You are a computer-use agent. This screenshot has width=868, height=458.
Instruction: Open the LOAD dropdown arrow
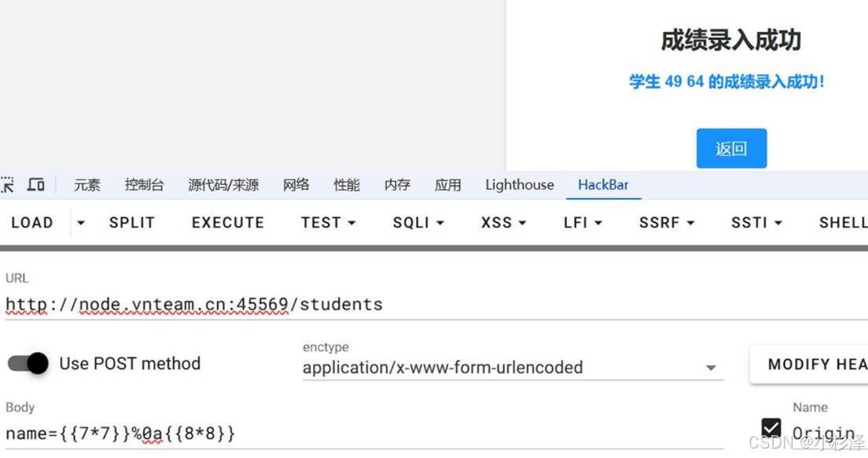pos(81,223)
